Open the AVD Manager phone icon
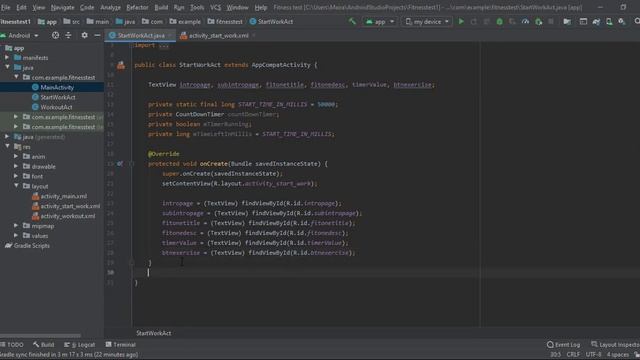The image size is (640, 360). pos(609,21)
